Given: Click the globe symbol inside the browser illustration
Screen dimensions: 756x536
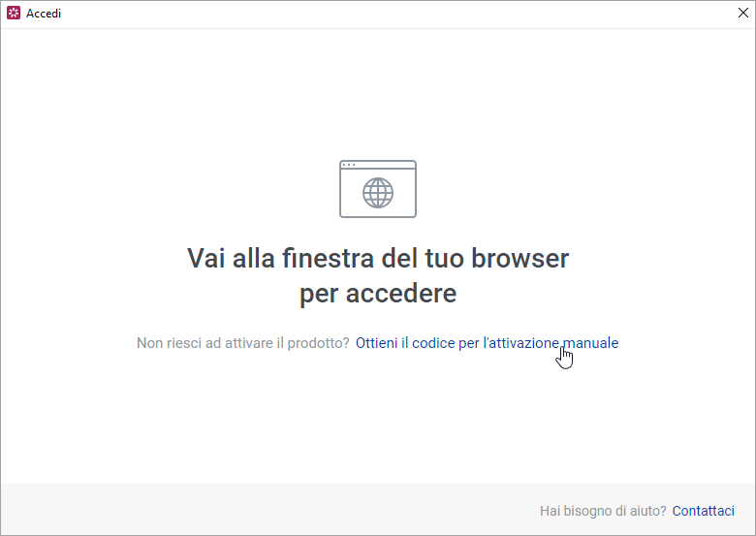Looking at the screenshot, I should point(378,193).
